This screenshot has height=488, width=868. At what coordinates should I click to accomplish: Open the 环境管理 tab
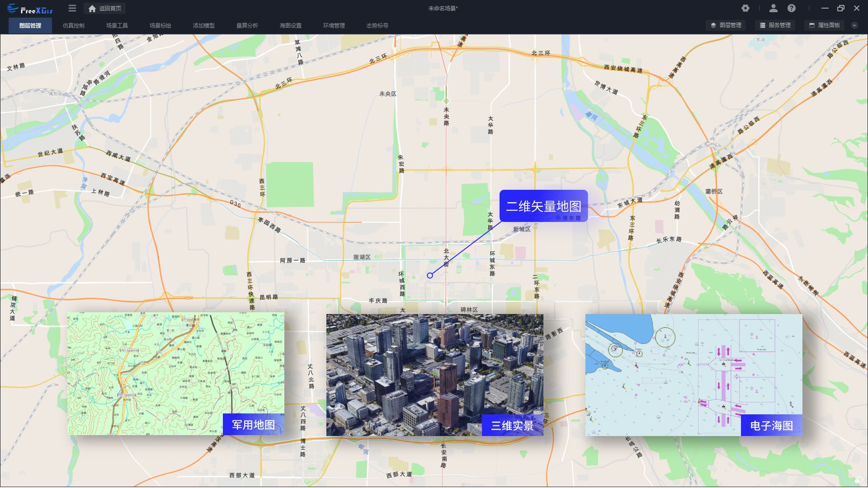pyautogui.click(x=334, y=26)
